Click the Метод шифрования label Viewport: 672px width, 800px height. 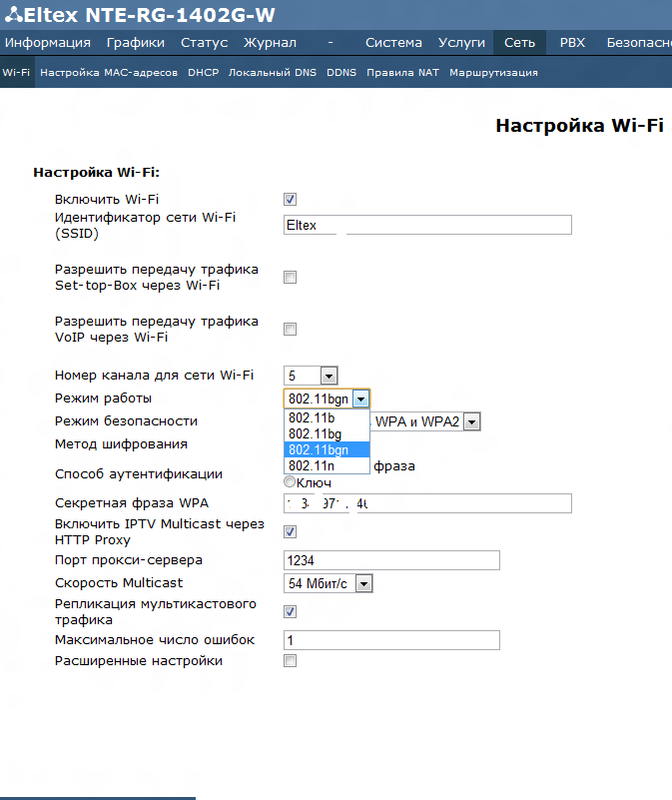coord(121,443)
